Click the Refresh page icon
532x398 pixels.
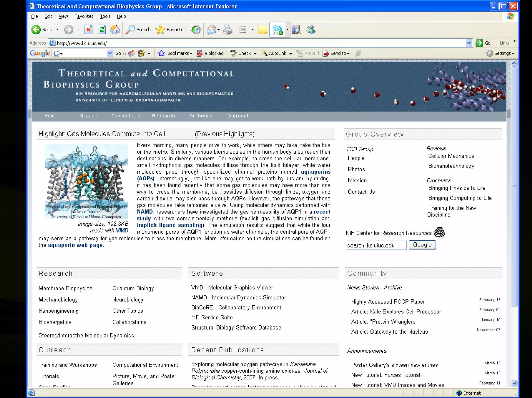[102, 30]
